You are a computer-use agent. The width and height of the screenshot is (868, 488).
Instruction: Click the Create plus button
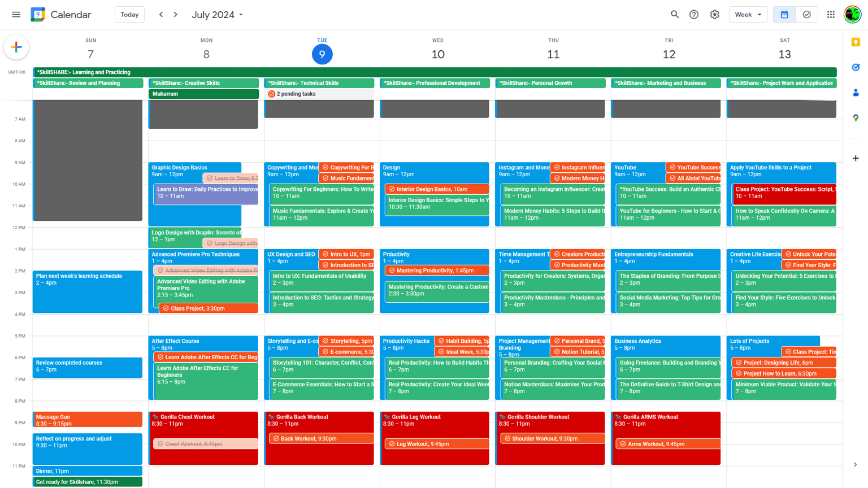[16, 47]
